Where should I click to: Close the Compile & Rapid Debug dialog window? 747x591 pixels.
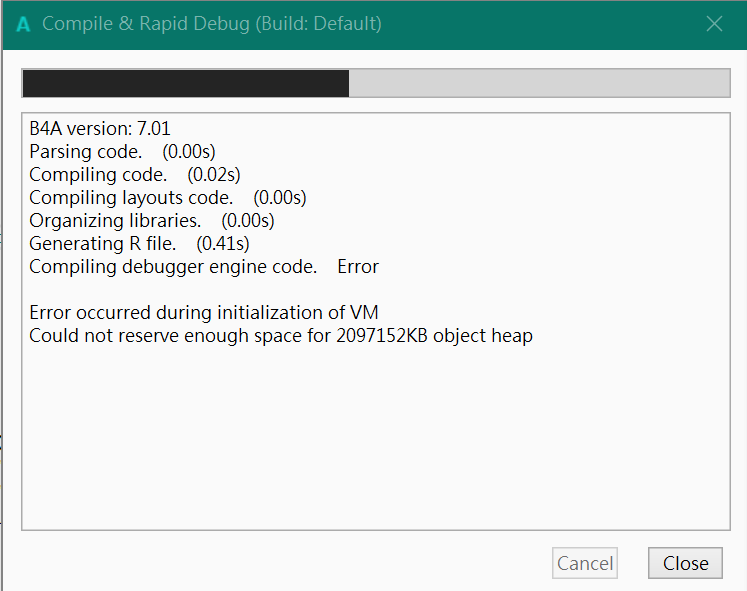pyautogui.click(x=714, y=23)
